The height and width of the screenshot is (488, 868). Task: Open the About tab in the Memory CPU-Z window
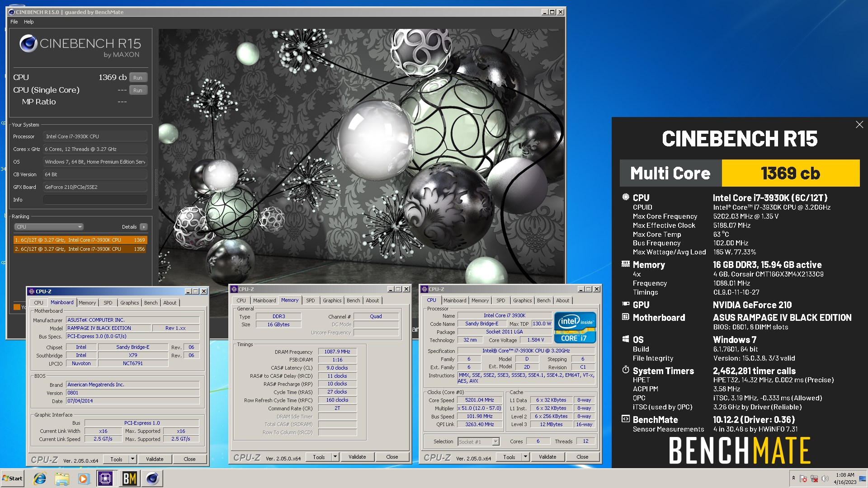pyautogui.click(x=373, y=300)
